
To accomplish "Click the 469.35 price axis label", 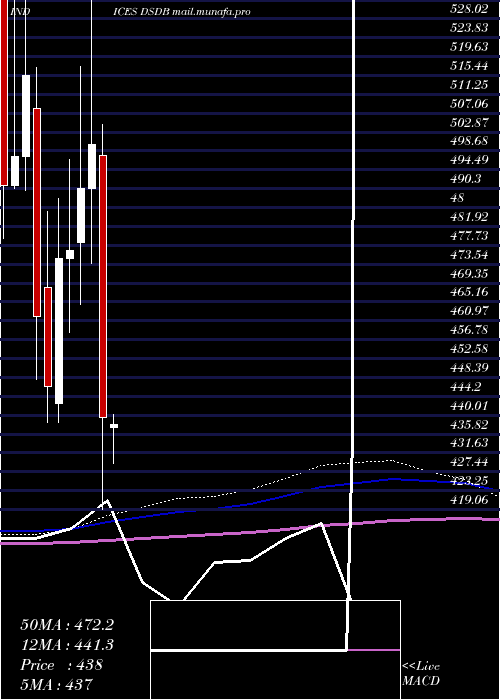I will coord(469,273).
